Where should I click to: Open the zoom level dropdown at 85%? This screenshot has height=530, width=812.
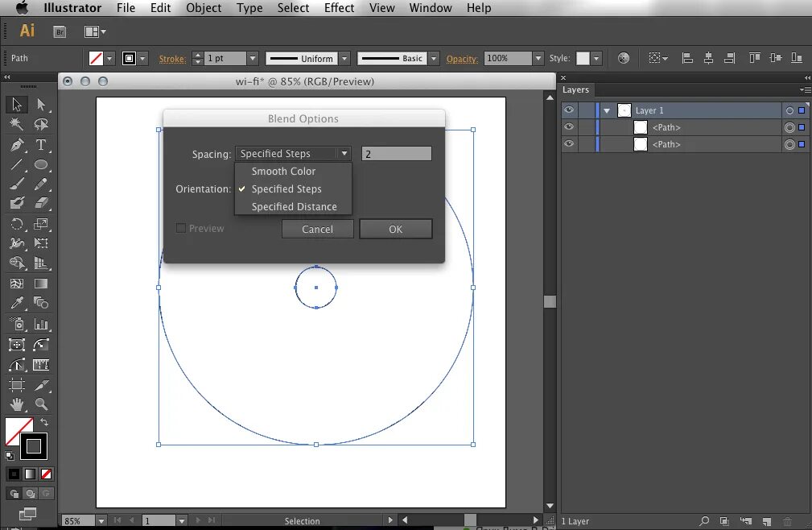click(x=101, y=520)
